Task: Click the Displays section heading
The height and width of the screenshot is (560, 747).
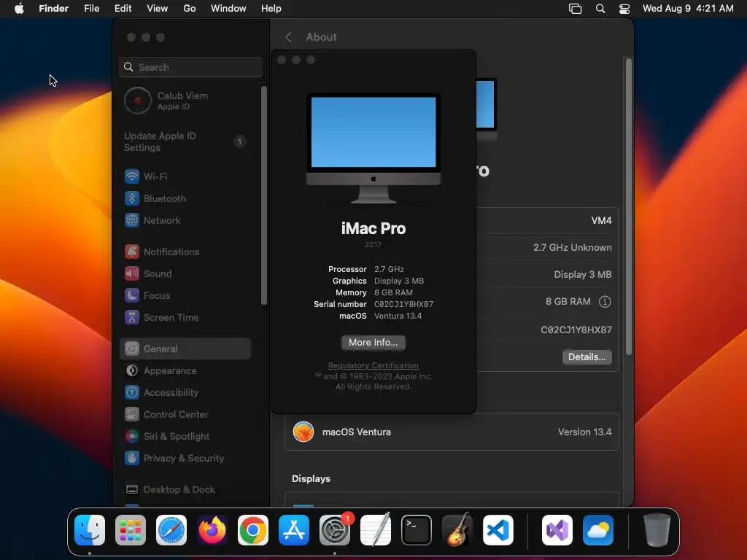Action: 311,478
